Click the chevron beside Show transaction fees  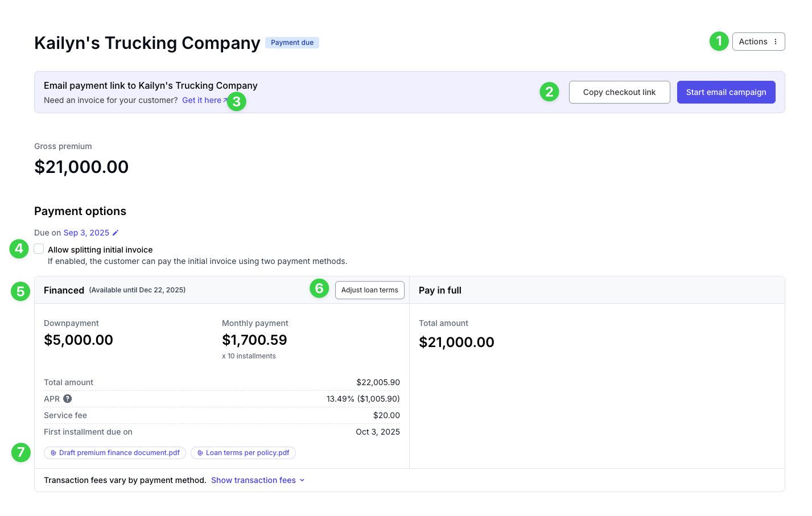302,480
